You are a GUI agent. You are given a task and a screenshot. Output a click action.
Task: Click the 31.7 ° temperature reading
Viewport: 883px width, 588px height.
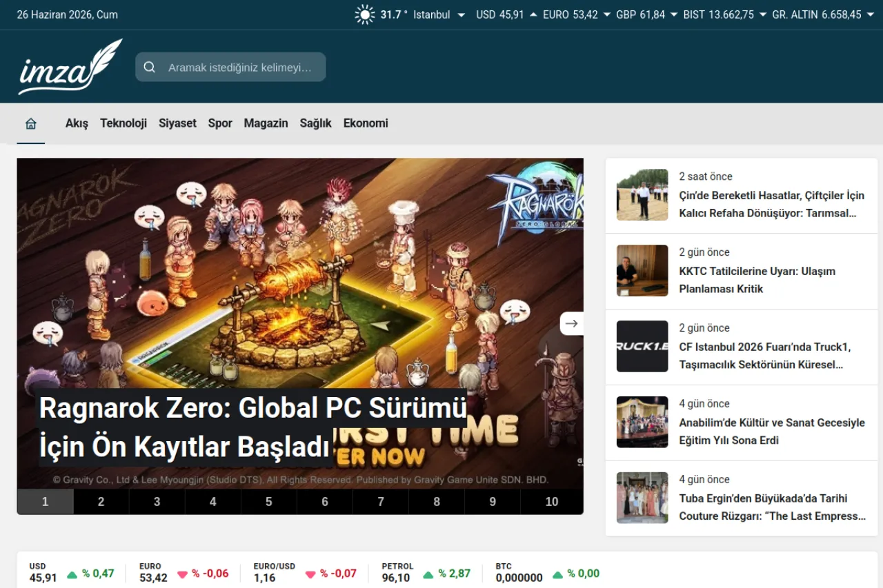[x=394, y=14]
